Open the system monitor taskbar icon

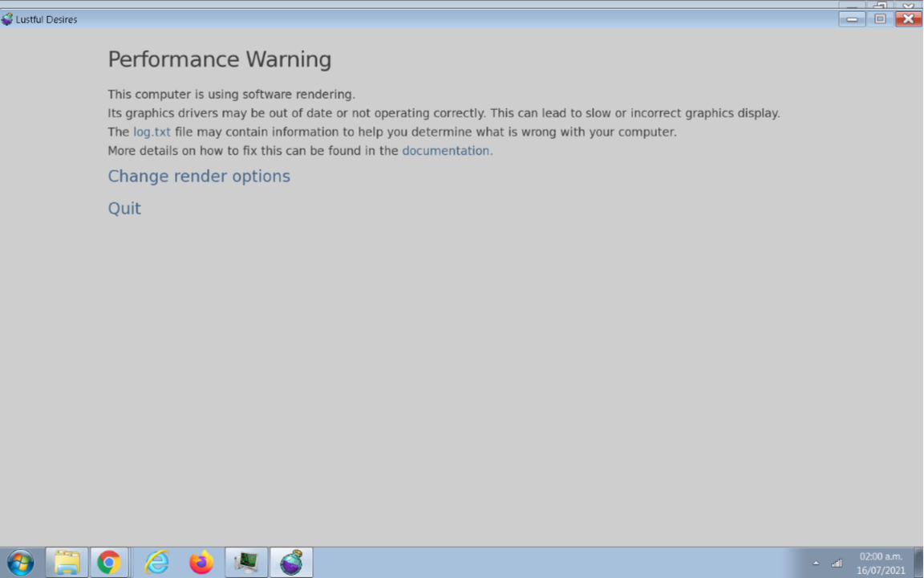tap(246, 563)
